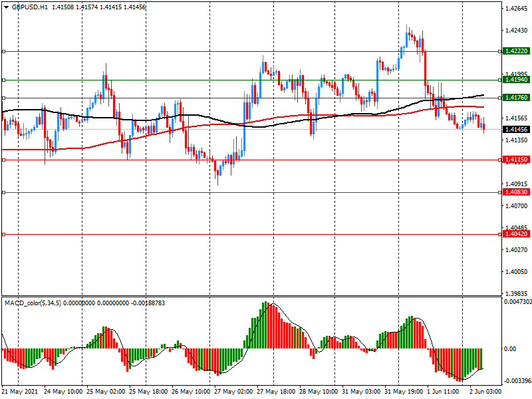This screenshot has height=399, width=532.
Task: Click the red 1.40420 price level tag
Action: (517, 234)
